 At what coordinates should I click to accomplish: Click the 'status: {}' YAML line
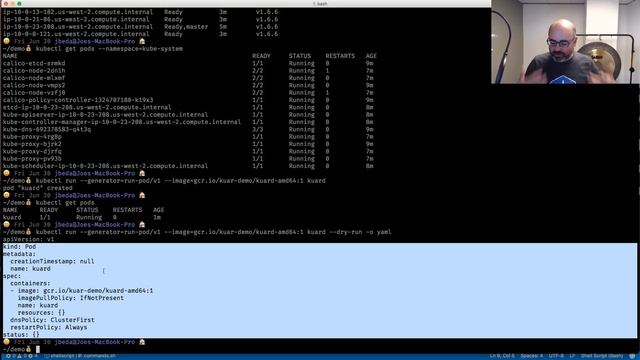[21, 335]
